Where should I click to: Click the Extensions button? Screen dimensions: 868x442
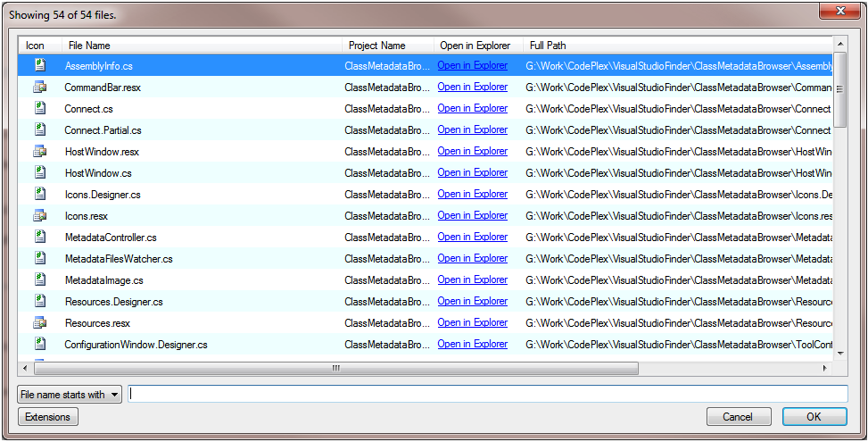point(47,417)
